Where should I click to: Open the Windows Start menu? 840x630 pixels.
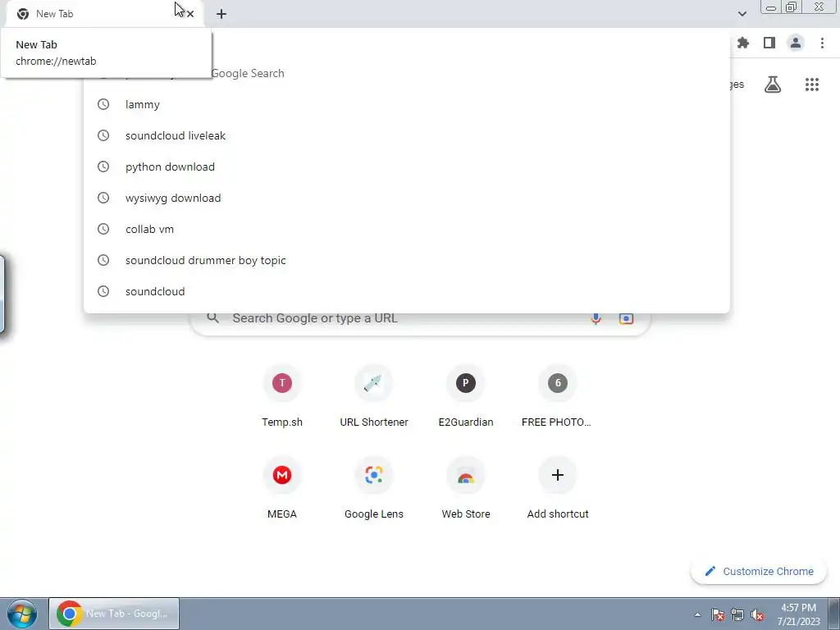22,614
